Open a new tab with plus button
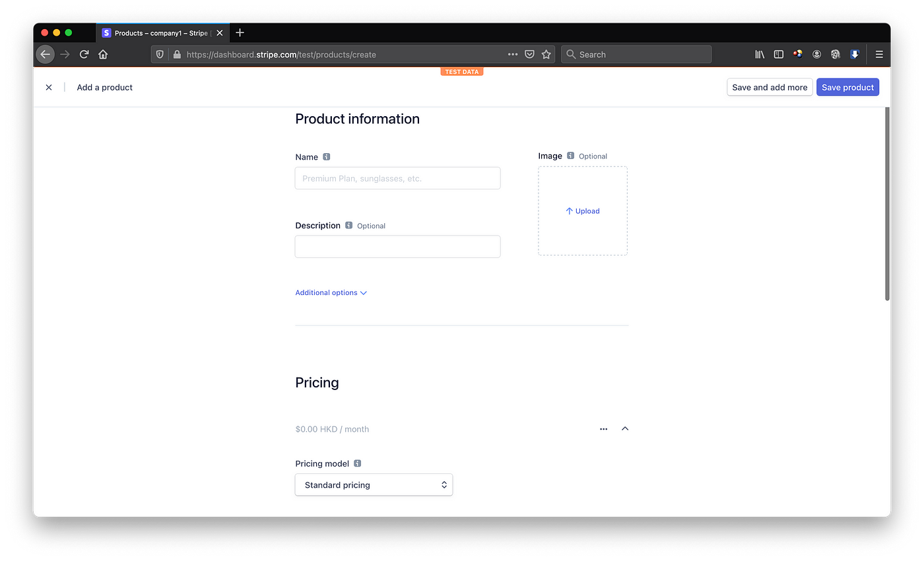 [x=240, y=32]
